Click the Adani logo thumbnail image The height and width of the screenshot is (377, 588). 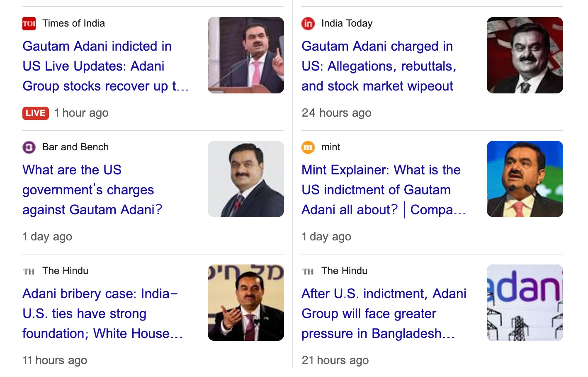525,303
